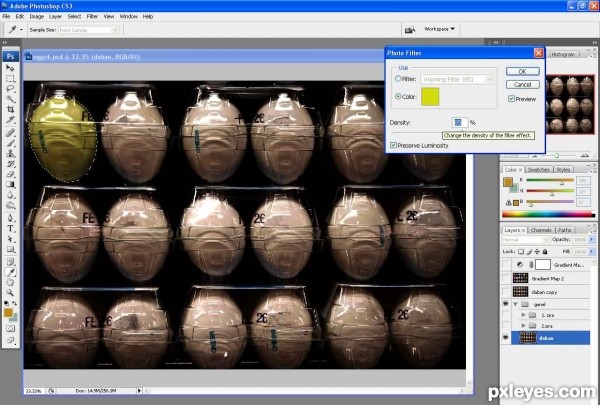Click Lock transparent pixels icon
The width and height of the screenshot is (600, 405).
(x=521, y=251)
